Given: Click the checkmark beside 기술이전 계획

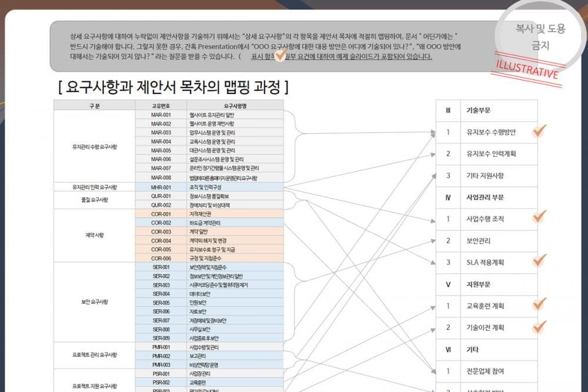Looking at the screenshot, I should point(539,327).
